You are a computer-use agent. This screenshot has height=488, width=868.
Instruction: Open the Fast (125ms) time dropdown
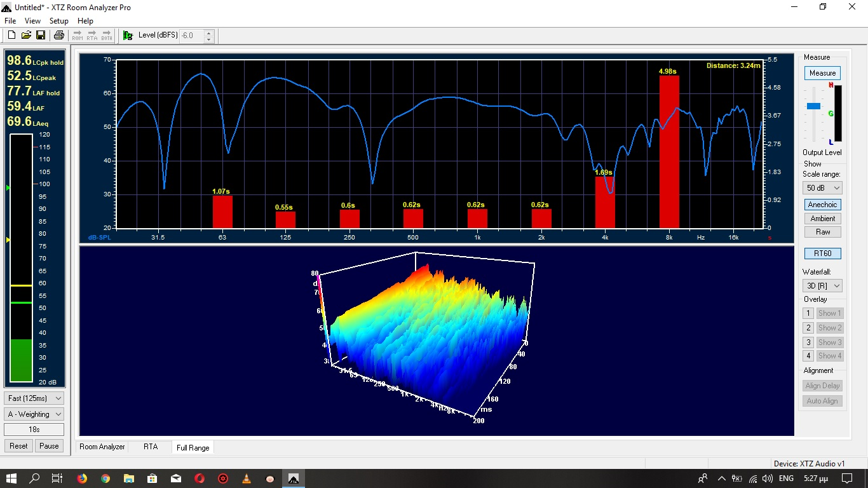[34, 398]
